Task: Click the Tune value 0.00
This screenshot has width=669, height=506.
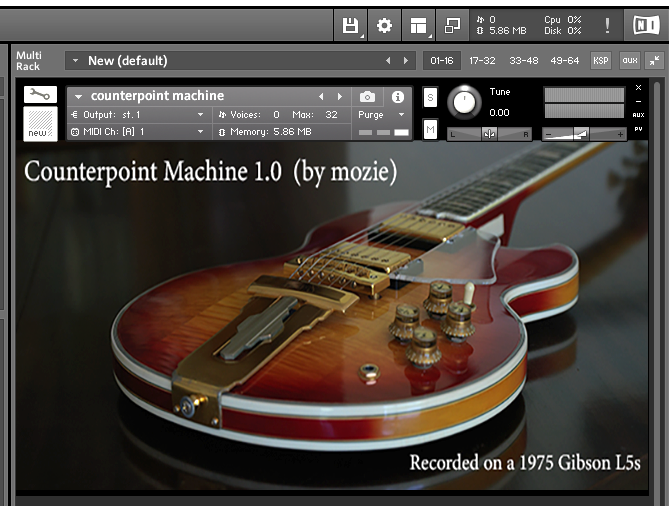Action: click(499, 113)
